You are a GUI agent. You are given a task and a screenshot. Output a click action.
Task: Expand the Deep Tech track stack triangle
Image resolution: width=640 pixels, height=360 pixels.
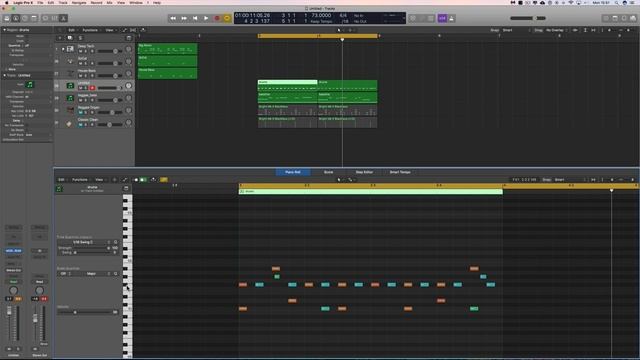pos(63,49)
